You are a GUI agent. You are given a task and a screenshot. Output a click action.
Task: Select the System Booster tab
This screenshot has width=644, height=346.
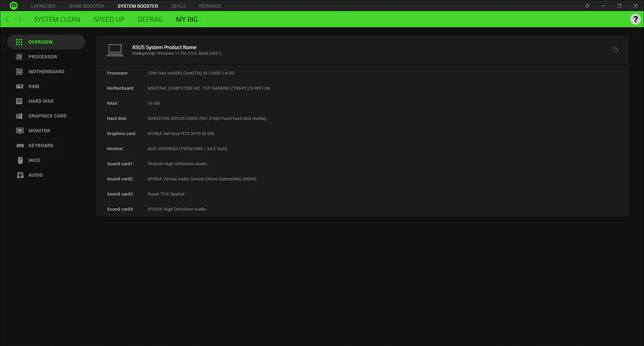tap(138, 6)
